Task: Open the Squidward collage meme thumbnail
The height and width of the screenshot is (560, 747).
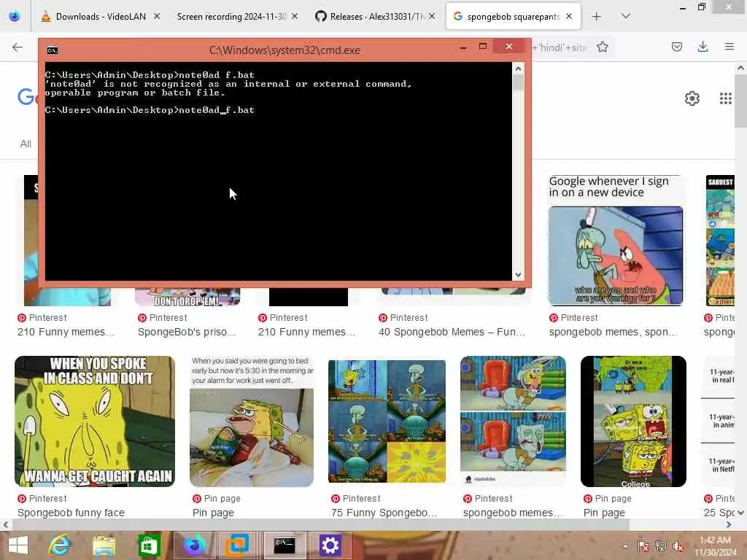Action: click(387, 421)
